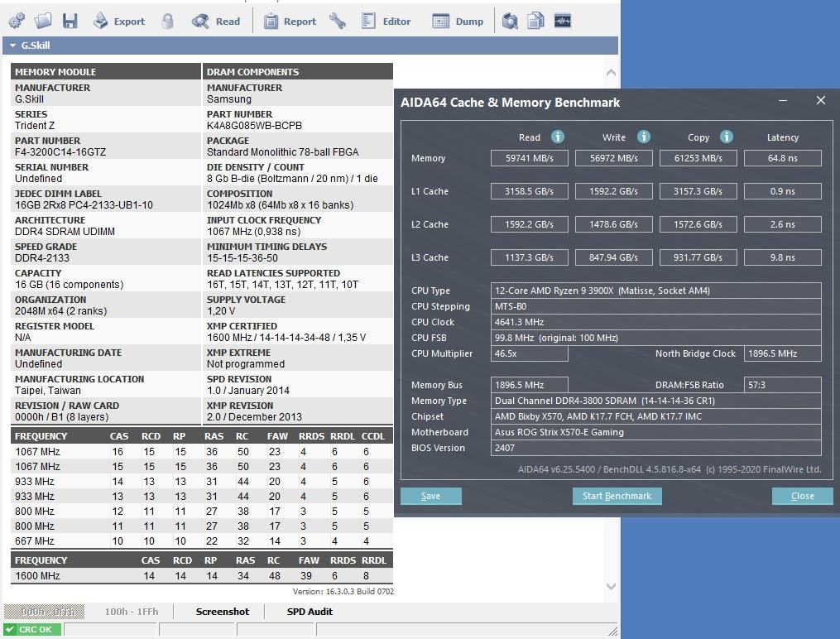Click the Close button in AIDA64 window
Viewport: 840px width, 639px height.
[x=803, y=496]
